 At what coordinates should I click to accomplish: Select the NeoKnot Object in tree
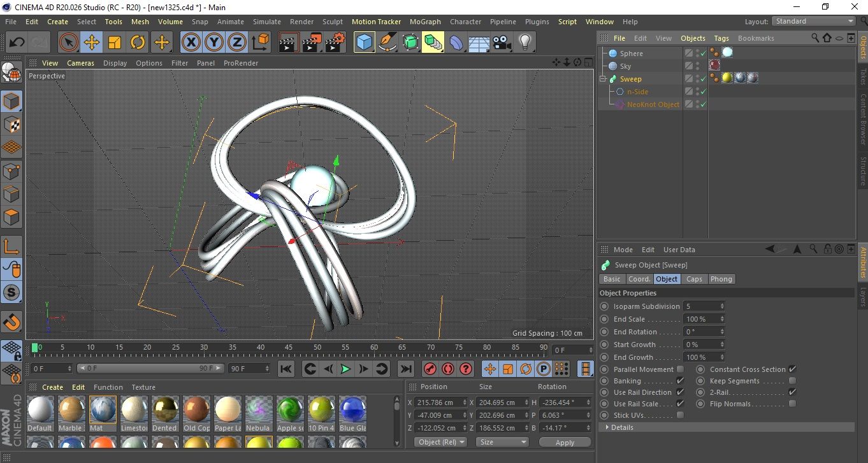(x=653, y=104)
